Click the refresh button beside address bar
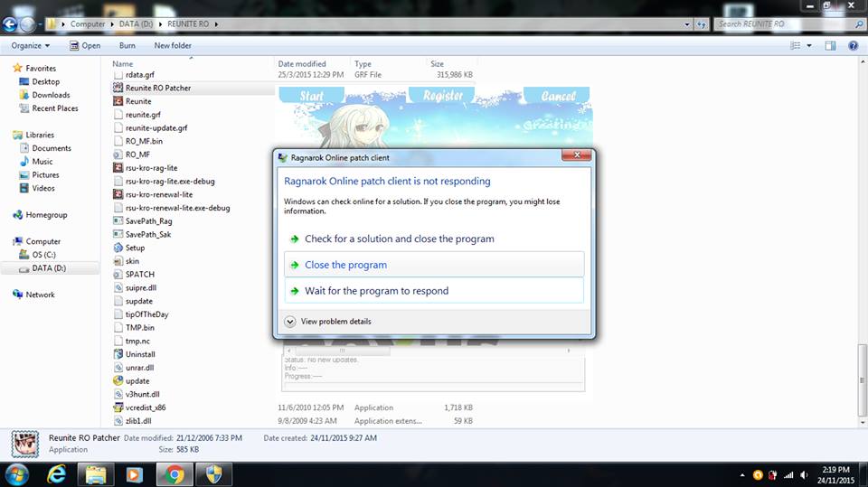Image resolution: width=868 pixels, height=487 pixels. click(702, 24)
